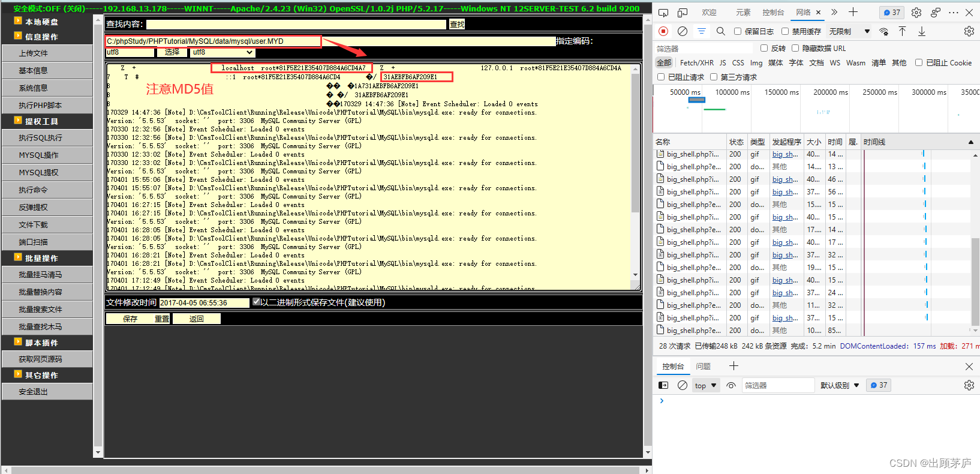This screenshot has height=474, width=980.
Task: Click the 本地硬盘 section arrow icon
Action: tap(18, 20)
